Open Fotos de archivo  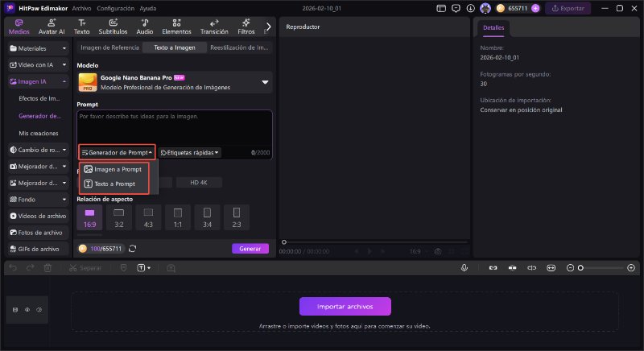38,233
